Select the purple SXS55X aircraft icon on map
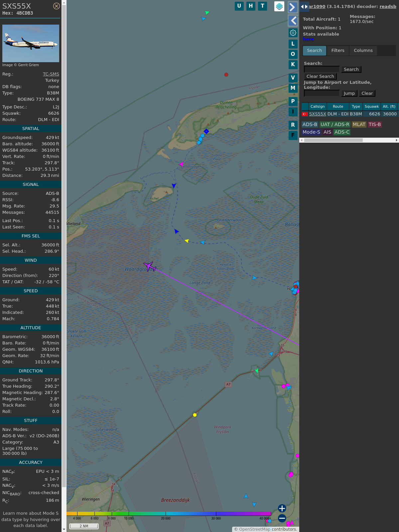Screen dimensions: 399x532 (150, 266)
